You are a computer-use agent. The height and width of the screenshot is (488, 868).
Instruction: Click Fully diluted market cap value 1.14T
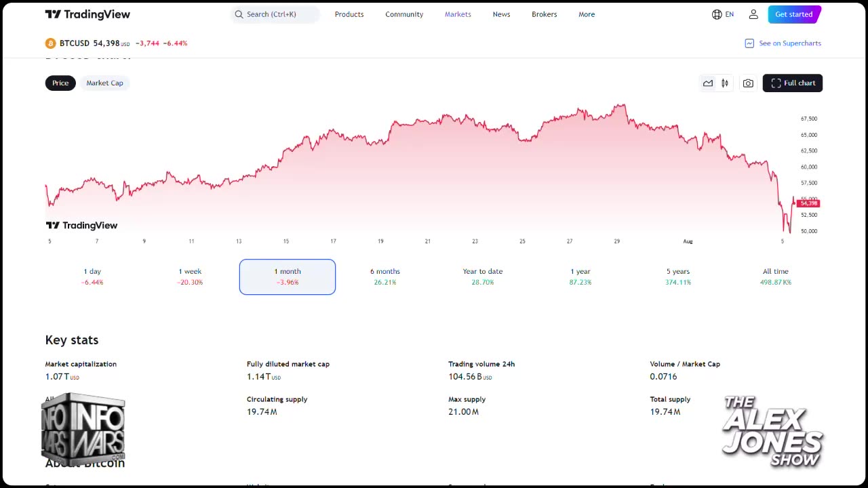pyautogui.click(x=264, y=377)
